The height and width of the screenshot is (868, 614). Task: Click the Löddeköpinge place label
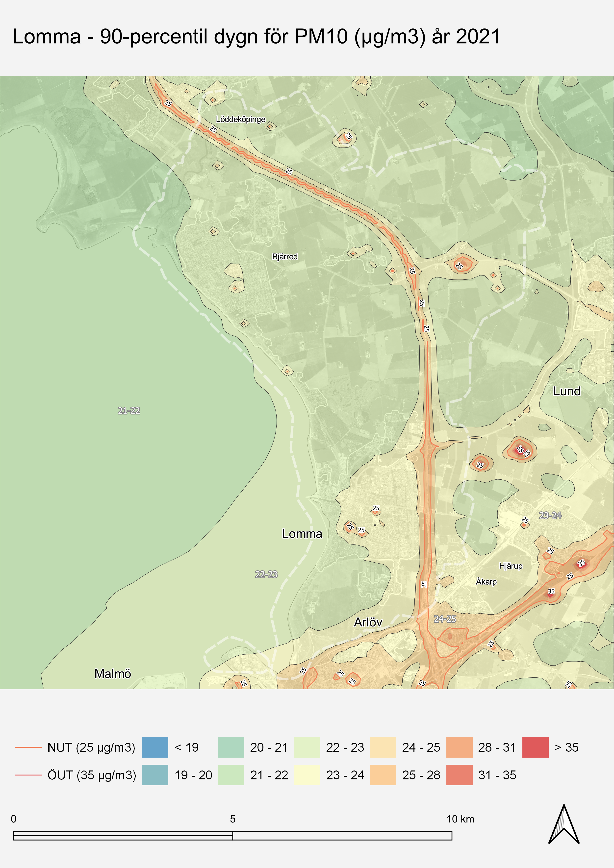tap(240, 120)
